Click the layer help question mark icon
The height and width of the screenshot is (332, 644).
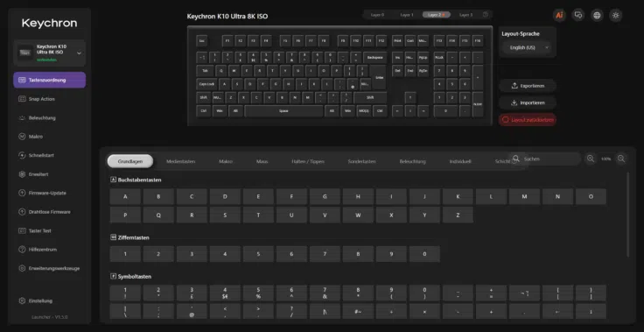[x=486, y=14]
